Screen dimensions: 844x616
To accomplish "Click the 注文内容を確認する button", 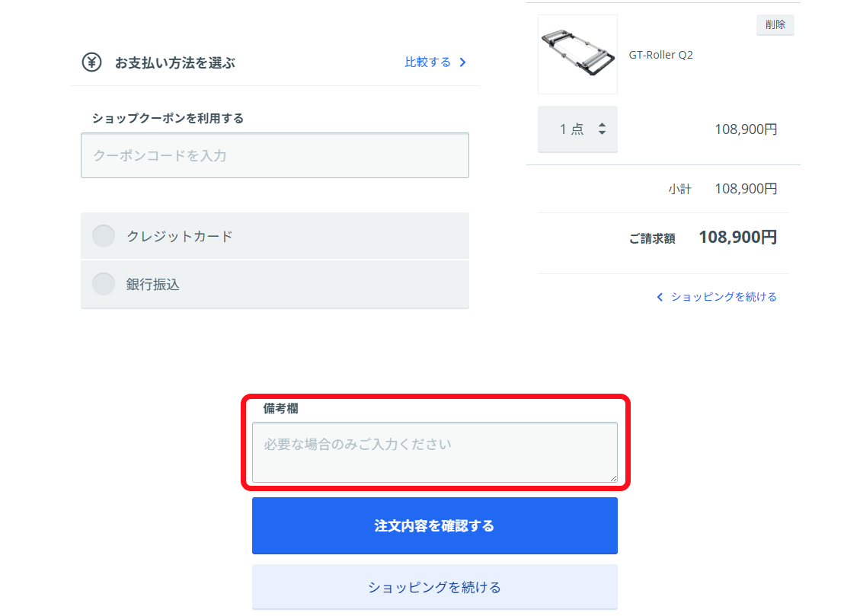I will coord(435,525).
